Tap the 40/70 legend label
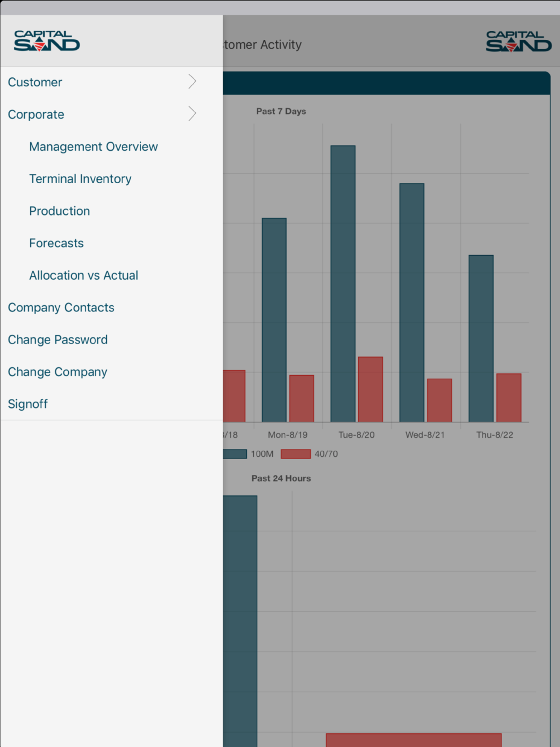This screenshot has width=560, height=747. (x=326, y=454)
